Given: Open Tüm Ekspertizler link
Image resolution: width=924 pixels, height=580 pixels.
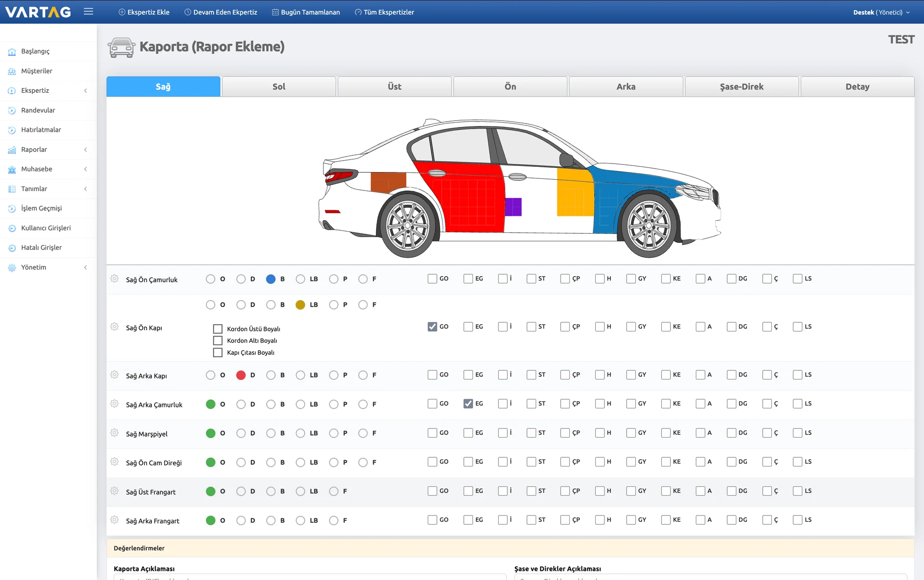Looking at the screenshot, I should pos(385,13).
